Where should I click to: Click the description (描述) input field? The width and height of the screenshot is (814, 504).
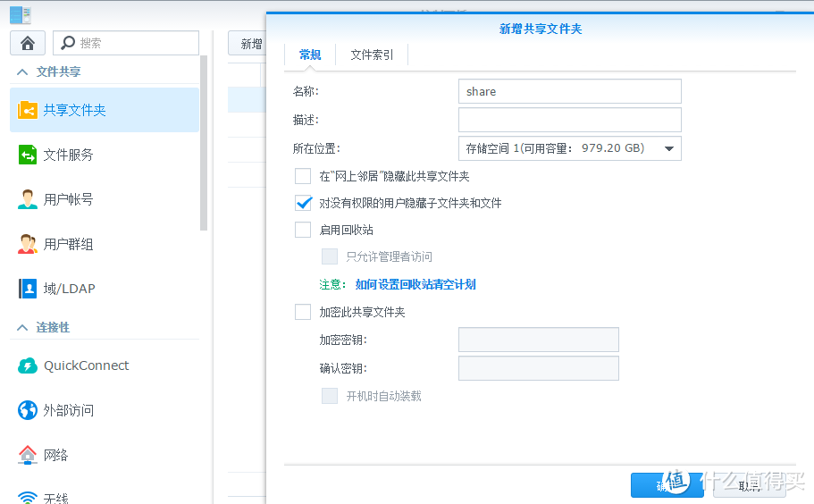(569, 120)
